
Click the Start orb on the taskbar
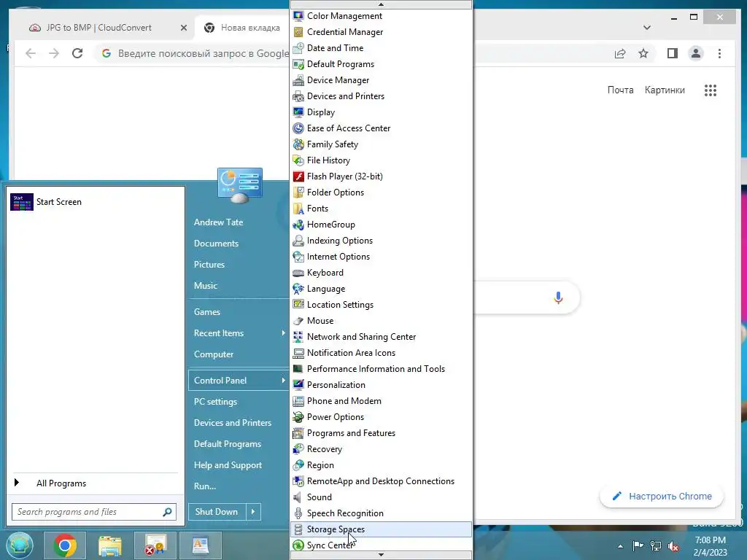pyautogui.click(x=20, y=545)
